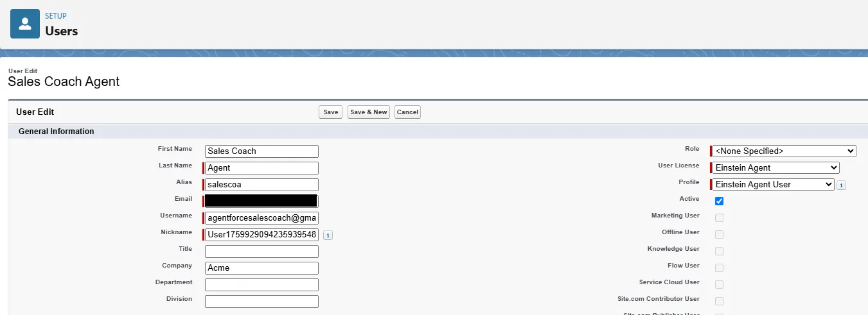Viewport: 868px width, 315px height.
Task: Toggle the Marketing User checkbox
Action: [x=719, y=218]
